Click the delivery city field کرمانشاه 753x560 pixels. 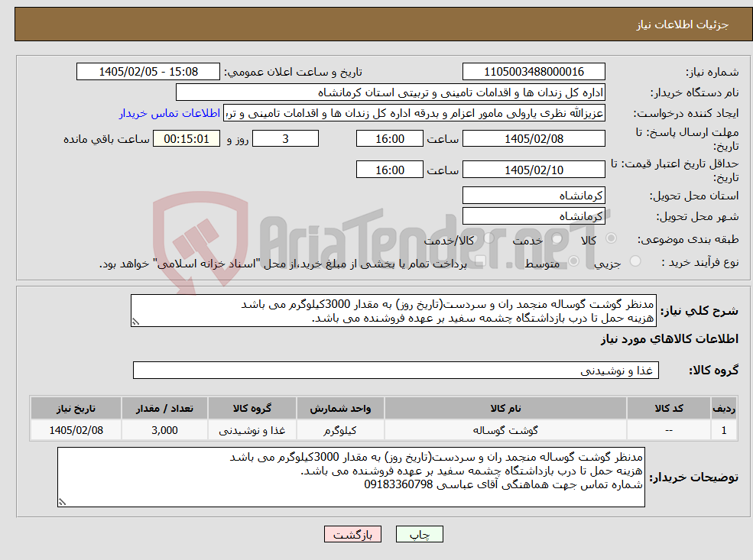click(x=534, y=216)
